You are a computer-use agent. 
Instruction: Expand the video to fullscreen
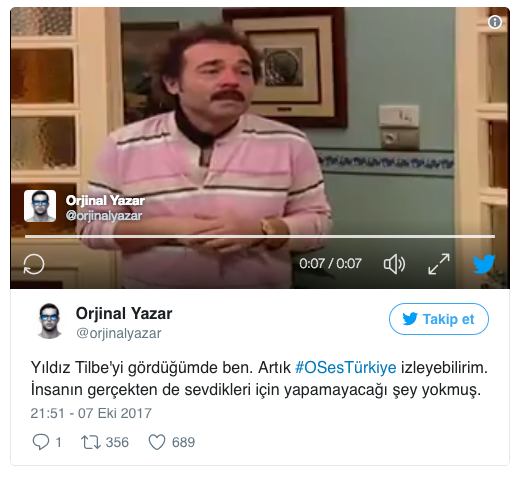pyautogui.click(x=439, y=264)
